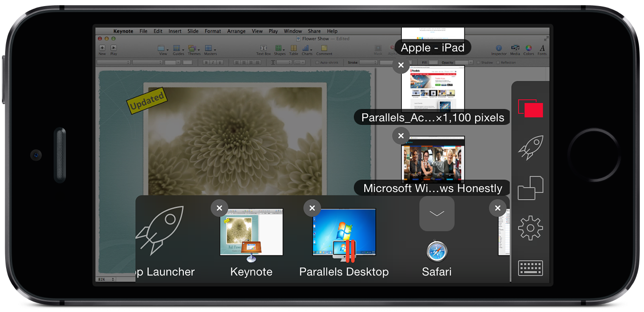Close the Keynote app thumbnail
644x312 pixels.
(x=219, y=208)
